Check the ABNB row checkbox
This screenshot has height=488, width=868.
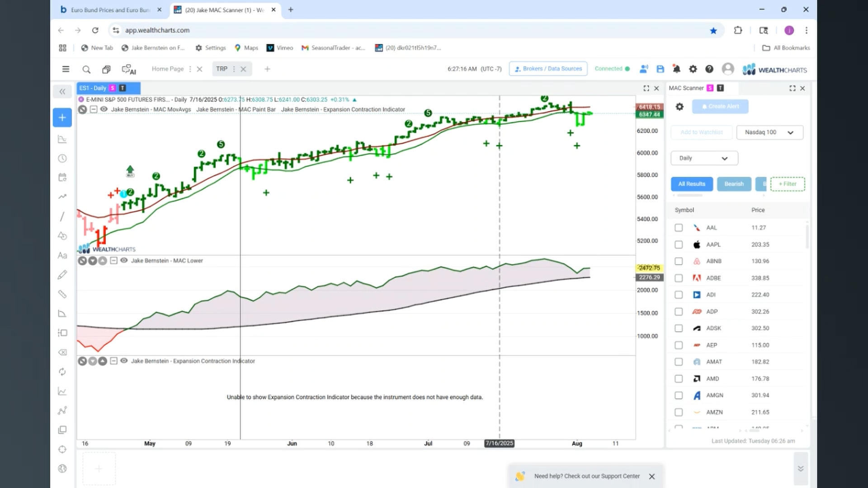tap(679, 261)
